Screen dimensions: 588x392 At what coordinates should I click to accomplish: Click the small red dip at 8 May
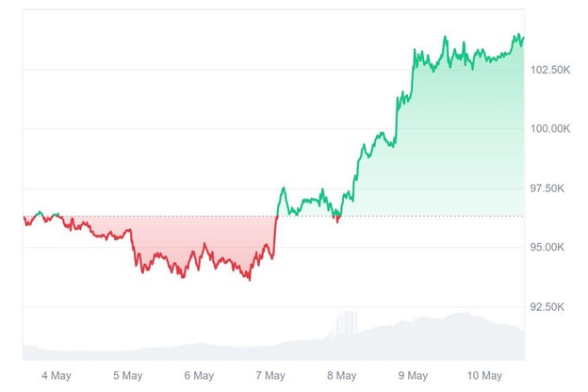point(337,220)
